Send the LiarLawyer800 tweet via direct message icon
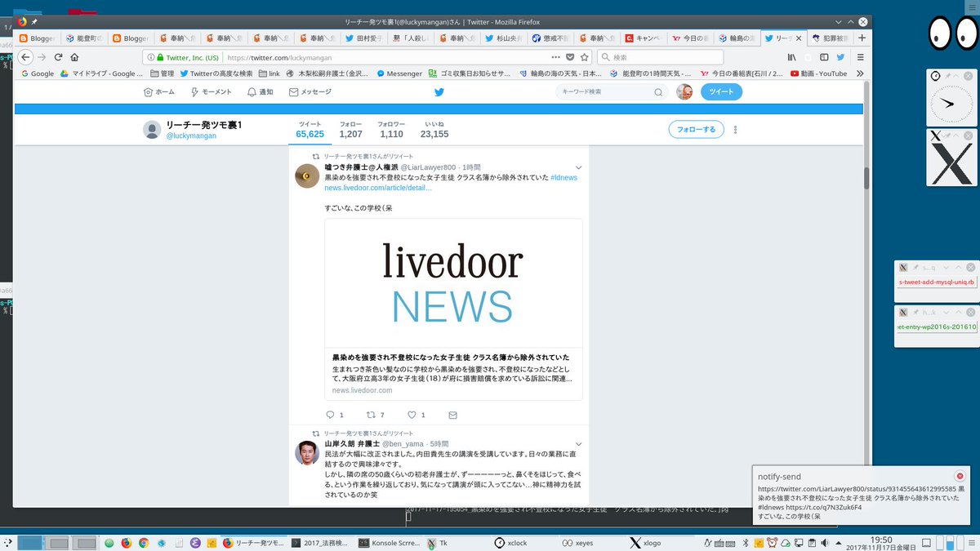This screenshot has width=980, height=551. [x=452, y=415]
